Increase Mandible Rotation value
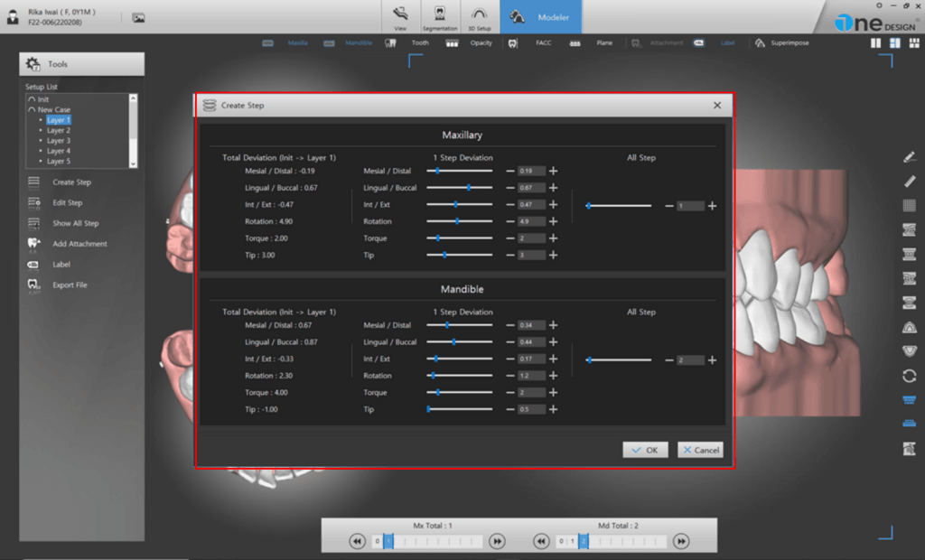This screenshot has height=560, width=925. (x=554, y=376)
